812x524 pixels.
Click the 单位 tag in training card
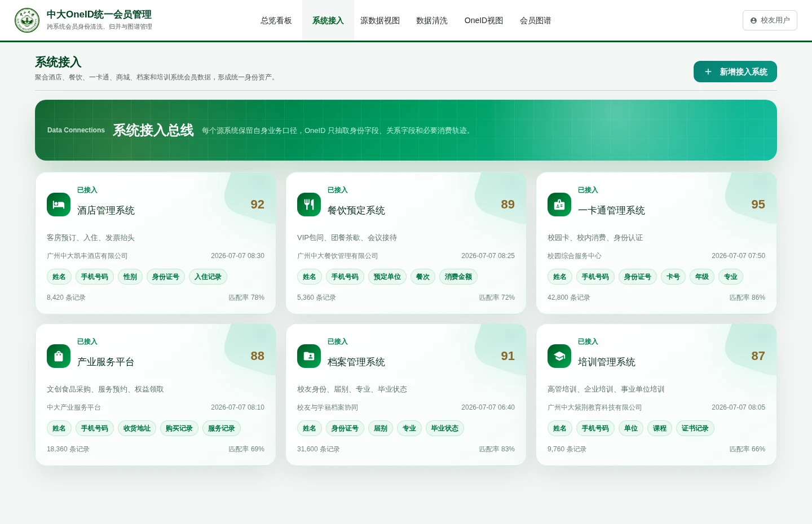[x=631, y=428]
